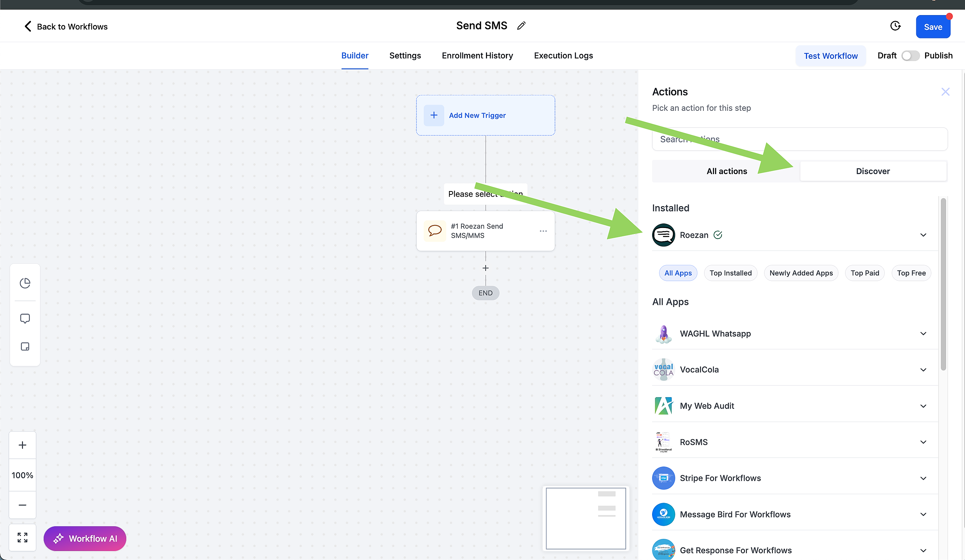Switch to the Discover tab
Image resolution: width=965 pixels, height=560 pixels.
(873, 171)
